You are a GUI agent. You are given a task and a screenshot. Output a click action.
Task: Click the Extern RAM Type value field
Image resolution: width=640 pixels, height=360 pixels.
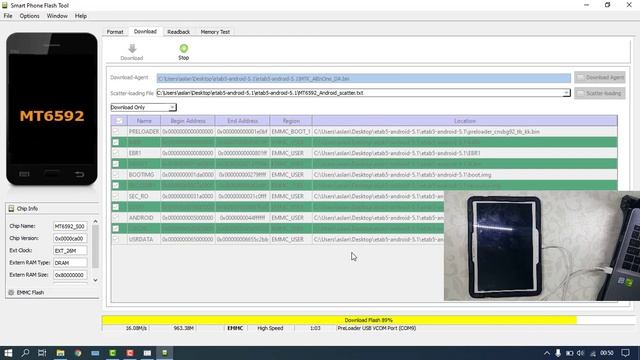pyautogui.click(x=70, y=263)
